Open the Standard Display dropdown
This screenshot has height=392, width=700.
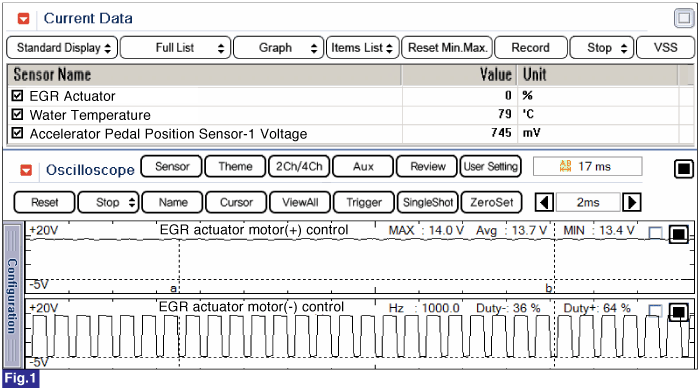(62, 48)
